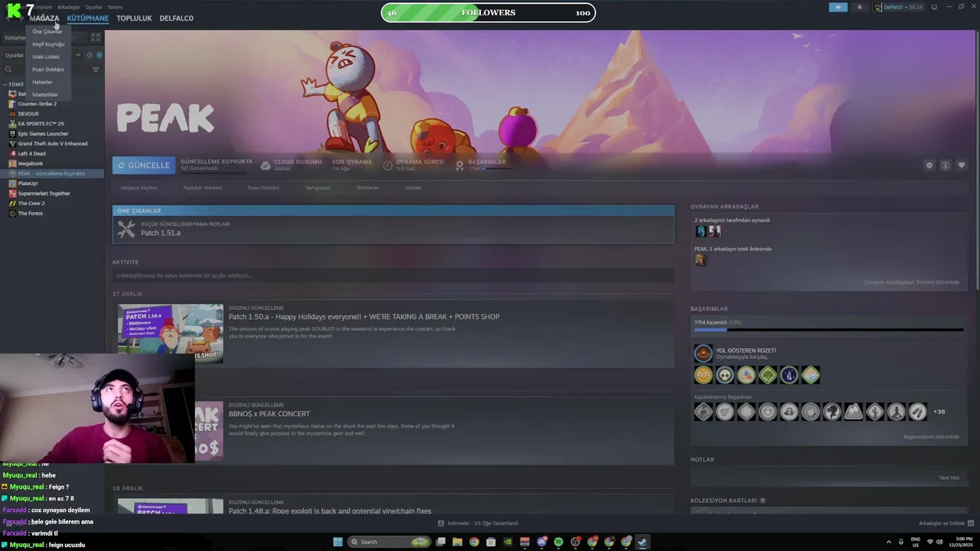Select Keşif Kuyruğu menu entry
Screen dimensions: 980x551
tap(48, 44)
